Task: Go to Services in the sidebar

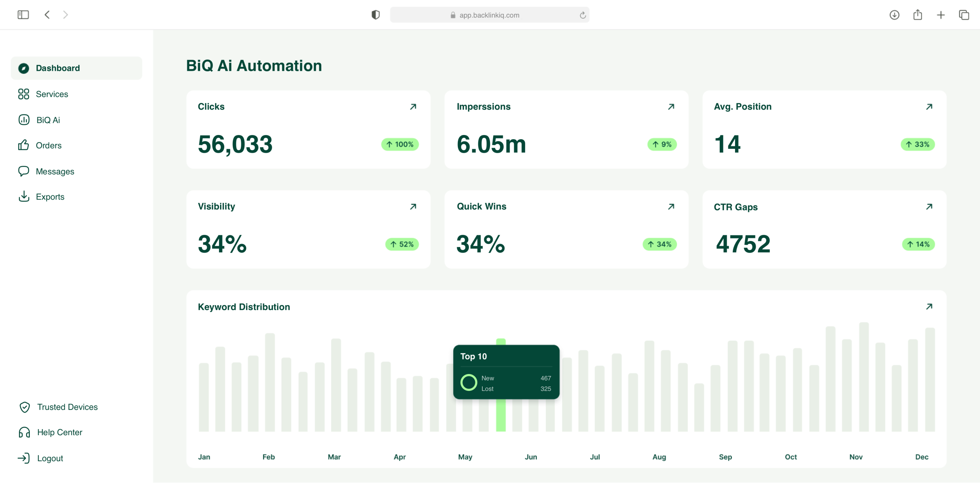Action: click(x=52, y=94)
